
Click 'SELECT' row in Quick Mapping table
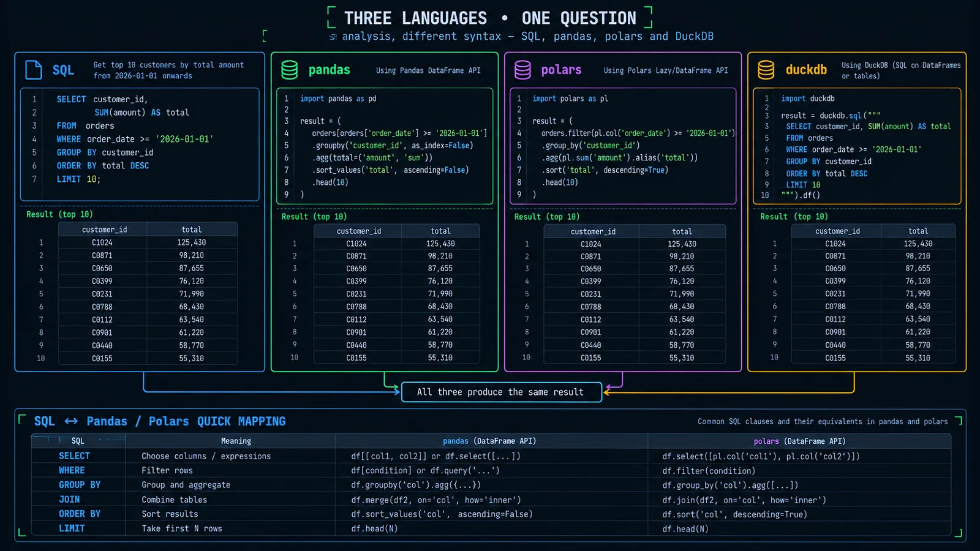pyautogui.click(x=491, y=456)
